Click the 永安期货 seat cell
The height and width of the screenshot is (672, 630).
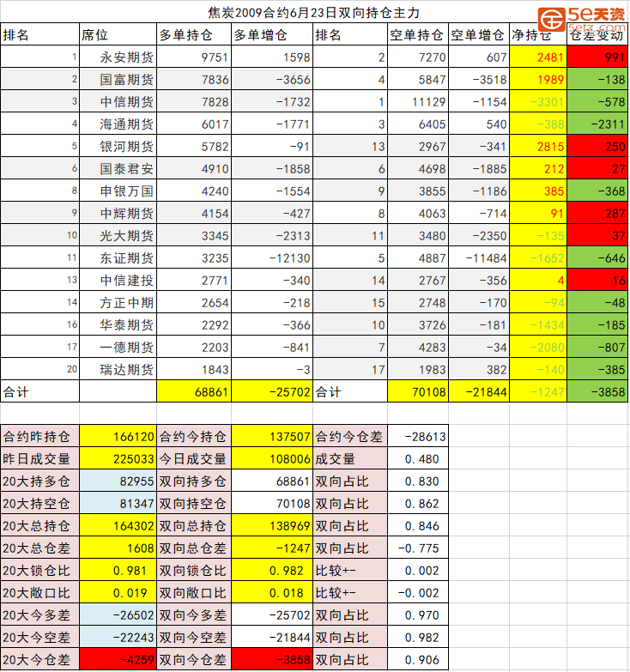(x=118, y=57)
